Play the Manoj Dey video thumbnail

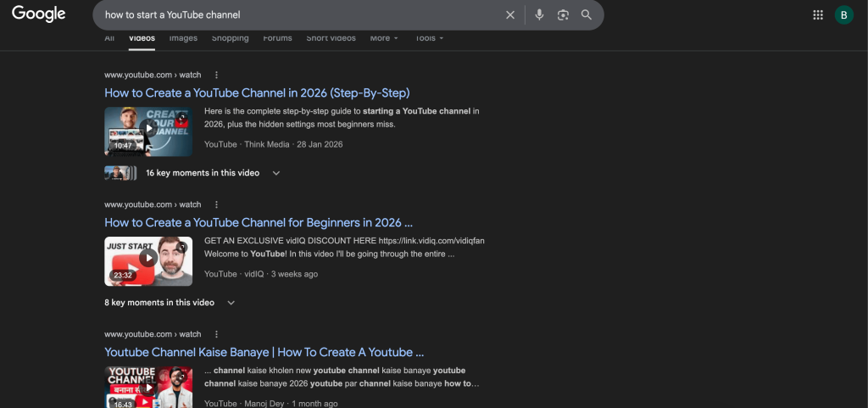[x=148, y=387]
